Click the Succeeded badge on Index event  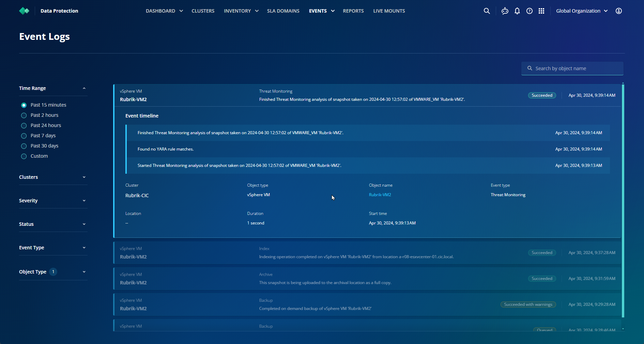click(542, 253)
